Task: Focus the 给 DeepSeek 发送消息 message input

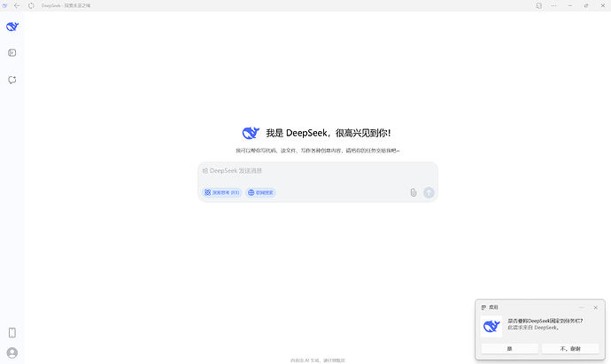Action: coord(318,171)
